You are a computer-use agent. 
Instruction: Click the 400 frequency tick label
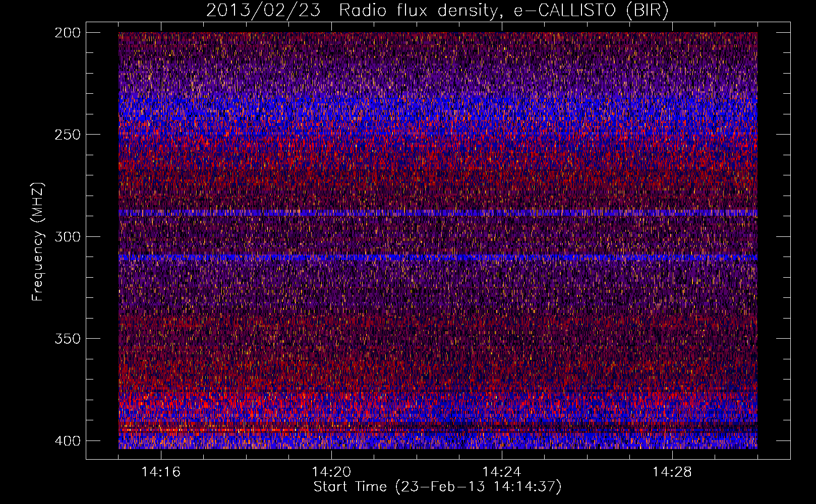[67, 440]
